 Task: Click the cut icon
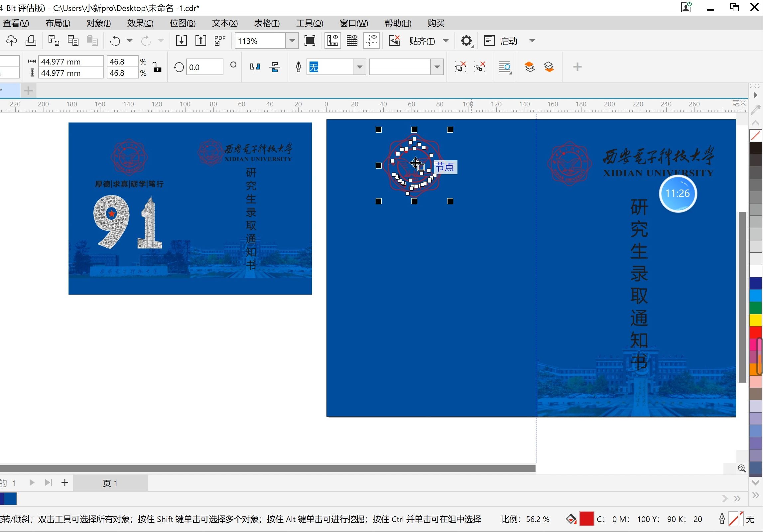tap(54, 41)
